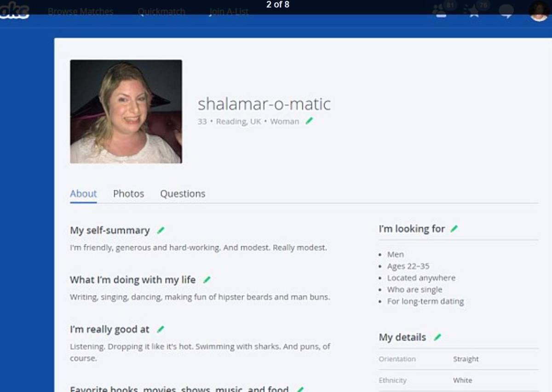Select the 'Located anywhere' list item

pyautogui.click(x=421, y=278)
